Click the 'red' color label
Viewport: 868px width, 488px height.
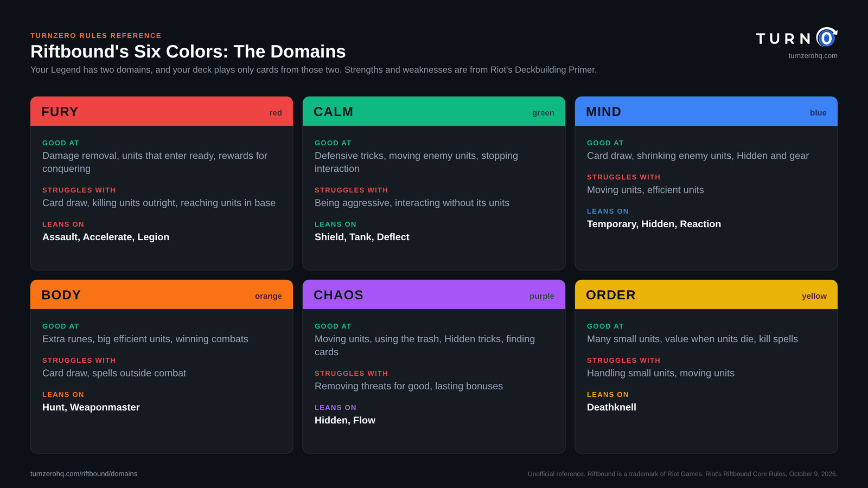276,113
